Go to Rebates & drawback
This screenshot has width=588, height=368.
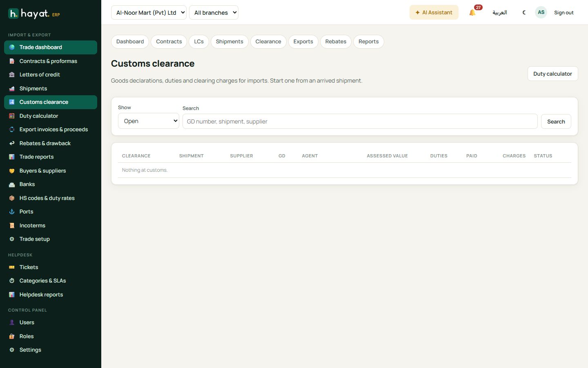pos(51,143)
